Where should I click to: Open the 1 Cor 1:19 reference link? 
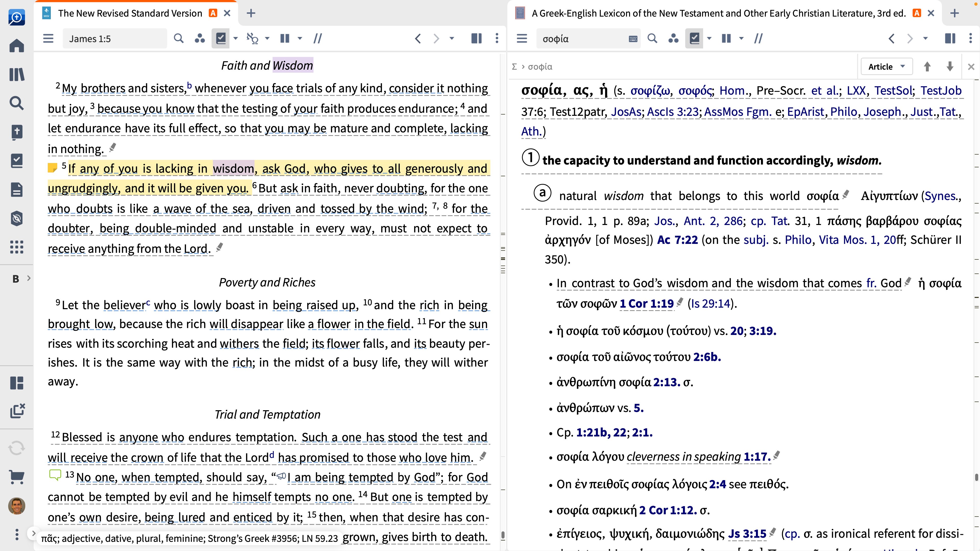click(x=646, y=304)
